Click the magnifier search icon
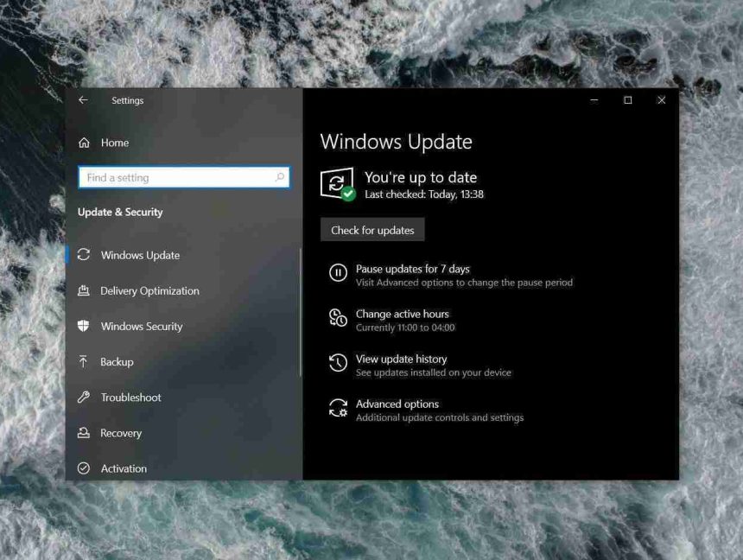 click(279, 177)
